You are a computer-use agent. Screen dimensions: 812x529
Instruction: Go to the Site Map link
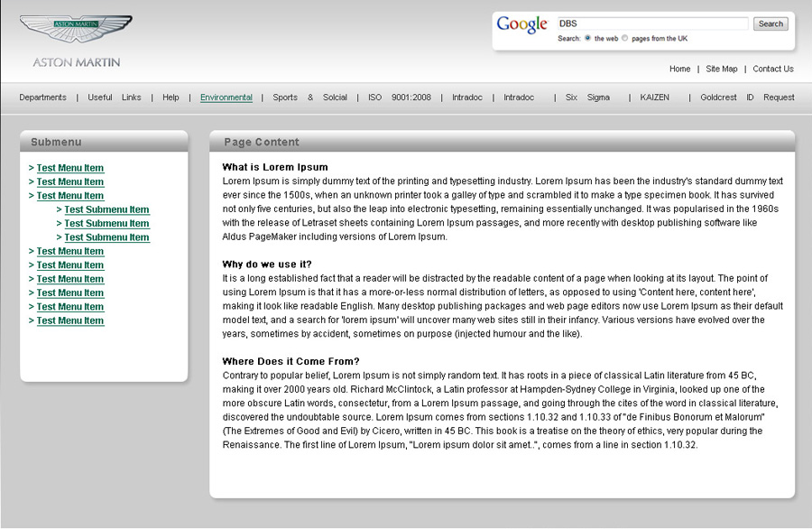coord(721,69)
